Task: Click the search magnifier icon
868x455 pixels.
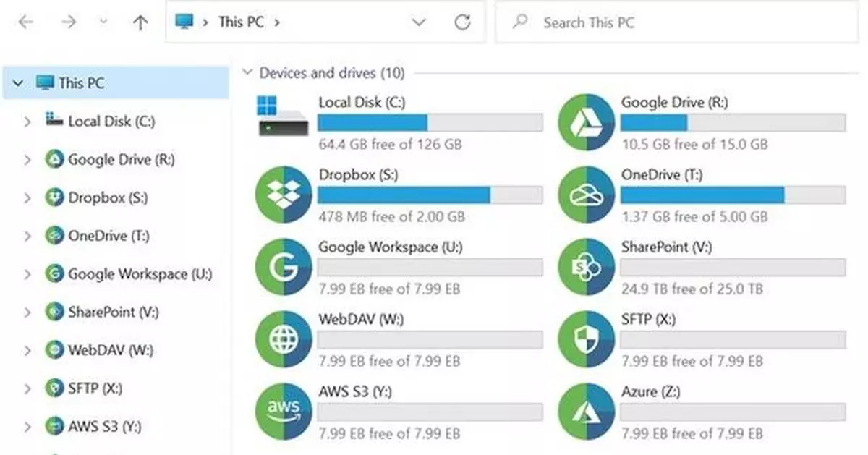Action: tap(519, 22)
